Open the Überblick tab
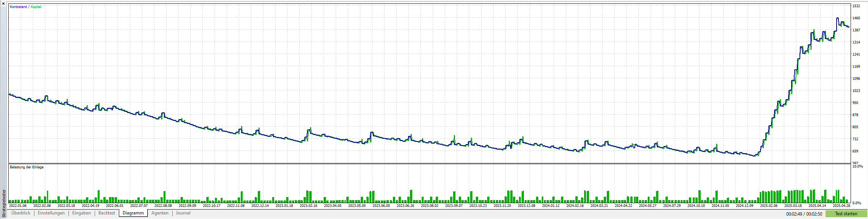Viewport: 868px width, 219px height. pyautogui.click(x=21, y=213)
